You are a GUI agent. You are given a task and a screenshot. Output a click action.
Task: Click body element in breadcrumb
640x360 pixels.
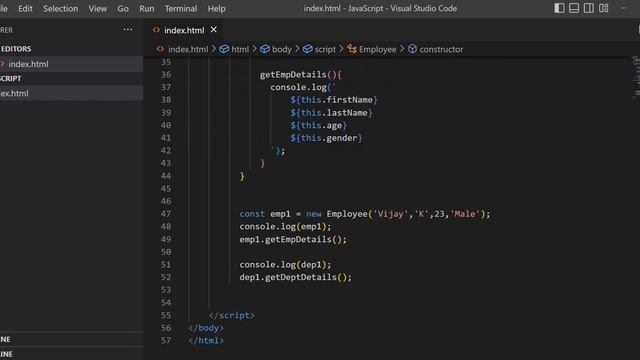(282, 49)
